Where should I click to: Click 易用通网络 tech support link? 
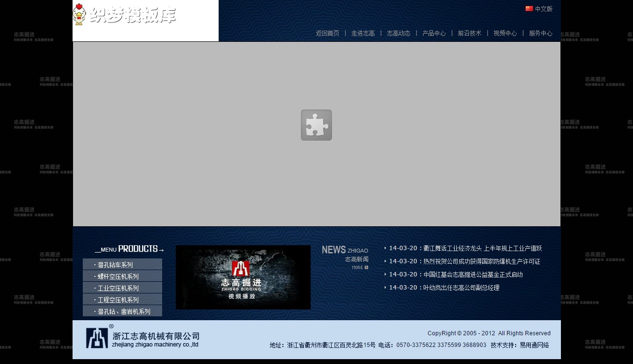click(x=534, y=345)
